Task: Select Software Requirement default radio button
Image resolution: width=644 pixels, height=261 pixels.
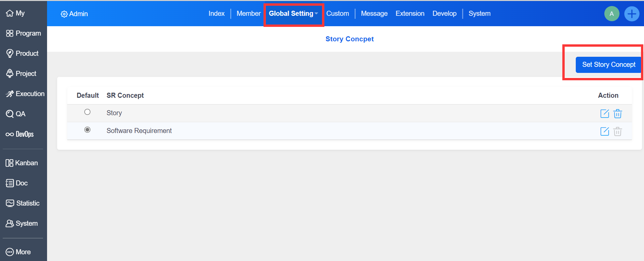Action: (x=87, y=130)
